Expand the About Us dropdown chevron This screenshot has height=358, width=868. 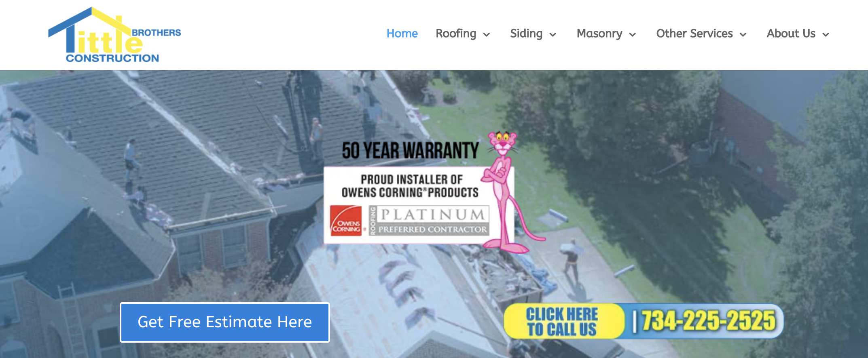[x=826, y=35]
